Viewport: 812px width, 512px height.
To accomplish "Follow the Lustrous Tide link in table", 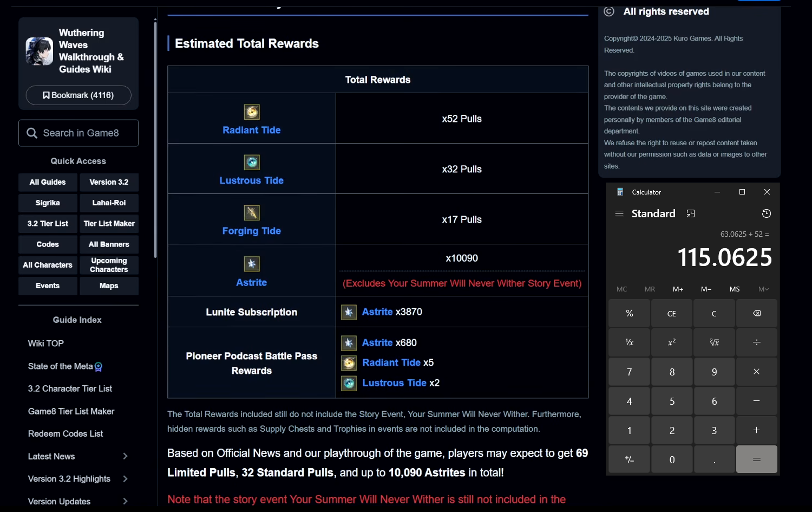I will click(x=252, y=180).
